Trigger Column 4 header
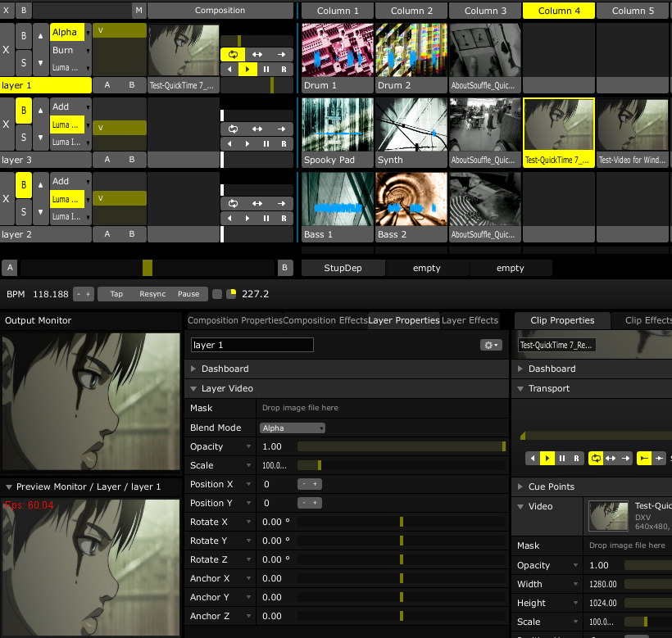 click(x=559, y=11)
